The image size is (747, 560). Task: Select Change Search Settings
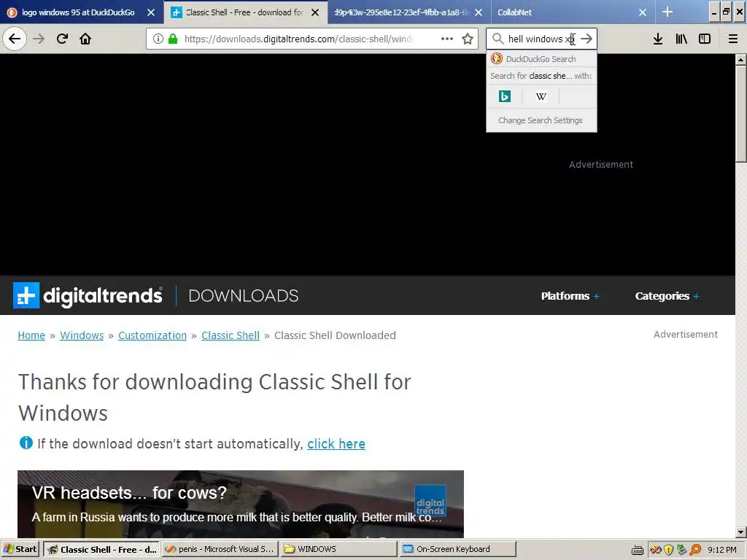coord(541,120)
